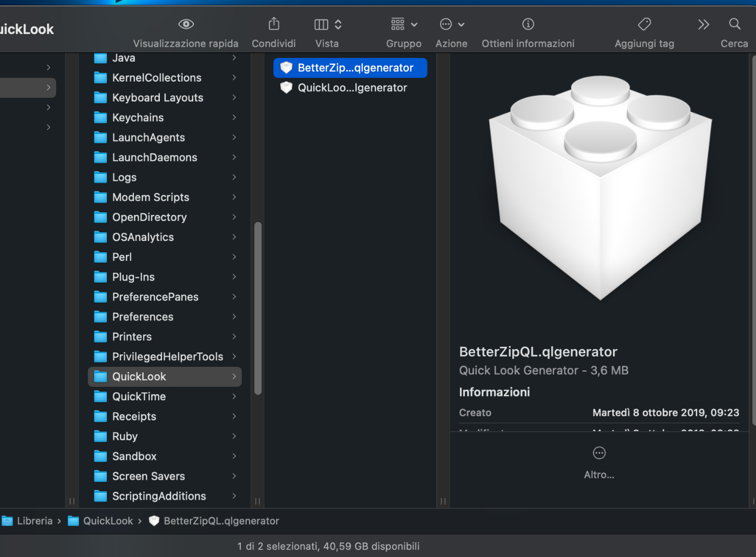
Task: Select the Ruby folder icon
Action: pos(100,437)
